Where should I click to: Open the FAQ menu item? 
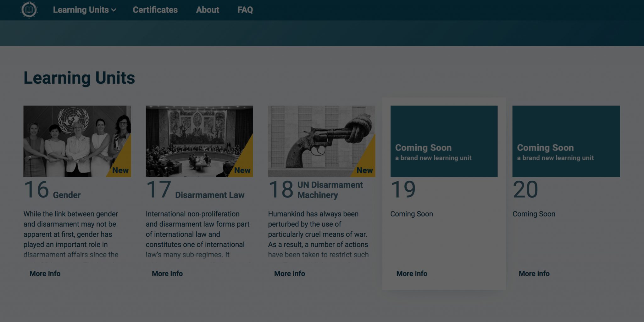coord(245,10)
